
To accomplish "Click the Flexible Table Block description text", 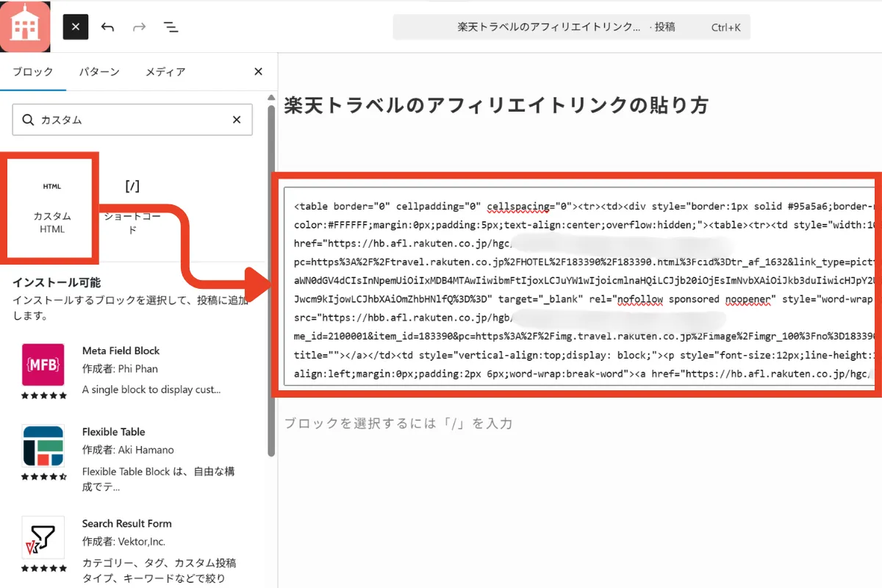I will click(x=159, y=478).
